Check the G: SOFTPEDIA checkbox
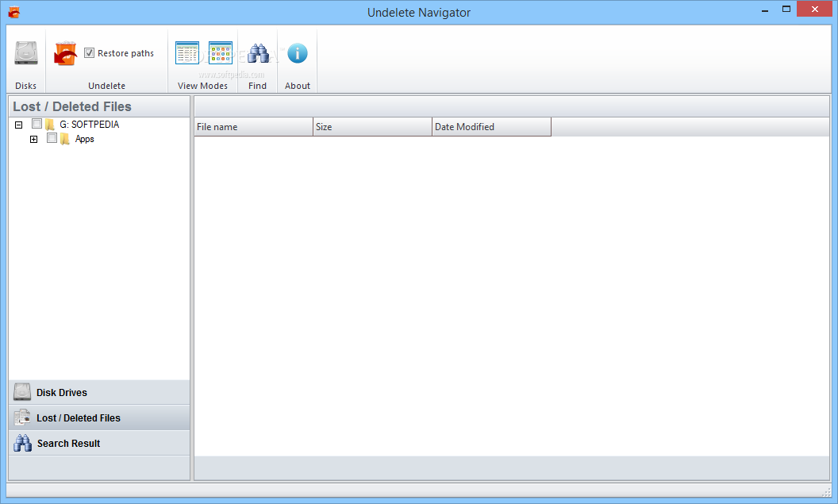 click(37, 124)
